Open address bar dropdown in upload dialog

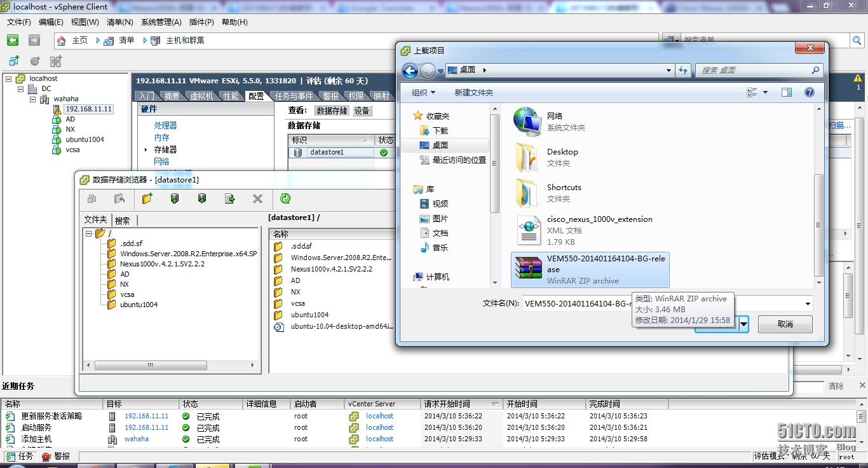pyautogui.click(x=668, y=71)
